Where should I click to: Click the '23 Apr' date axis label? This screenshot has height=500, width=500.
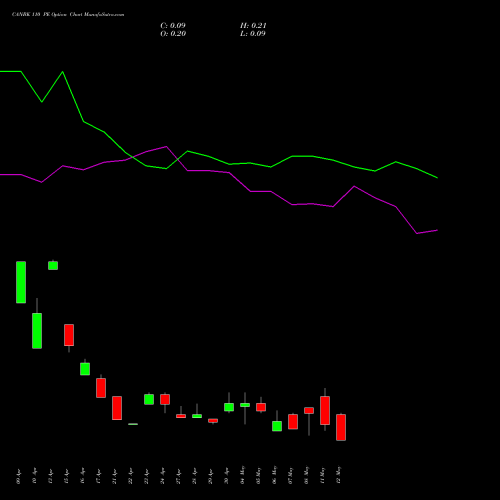pyautogui.click(x=146, y=476)
